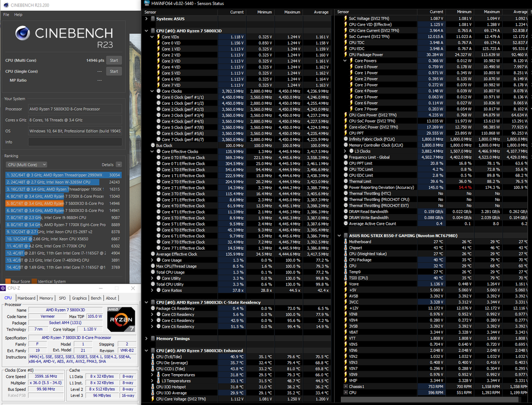
Task: Collapse the C-State Residency sensor group
Action: (x=146, y=302)
